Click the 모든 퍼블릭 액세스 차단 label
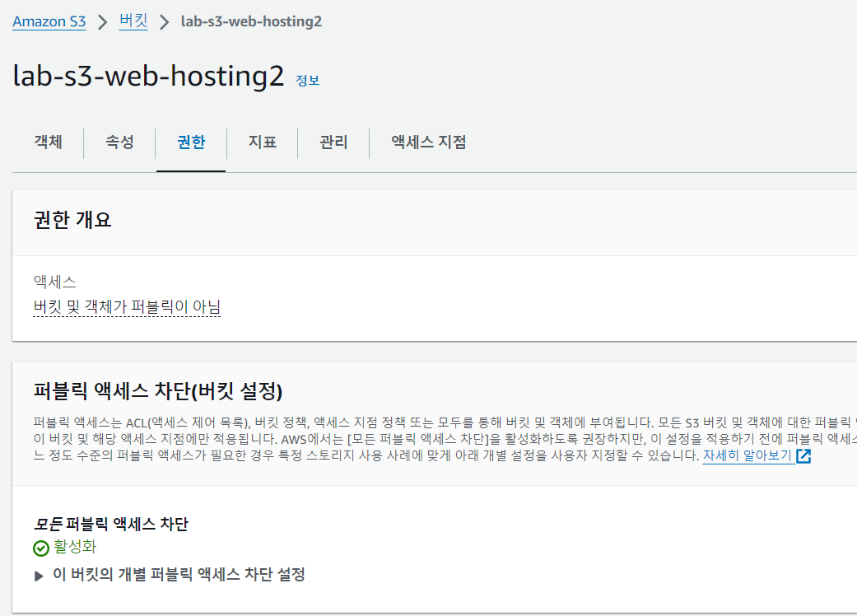The image size is (857, 616). coord(111,524)
